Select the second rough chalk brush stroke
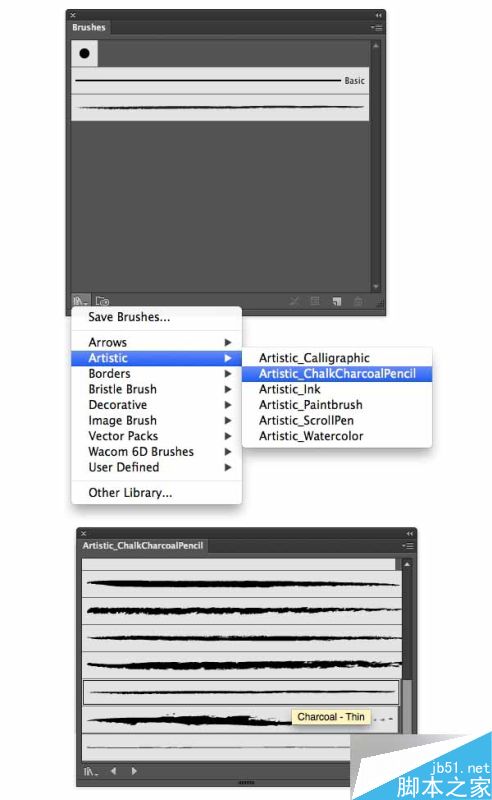This screenshot has height=800, width=492. [241, 611]
